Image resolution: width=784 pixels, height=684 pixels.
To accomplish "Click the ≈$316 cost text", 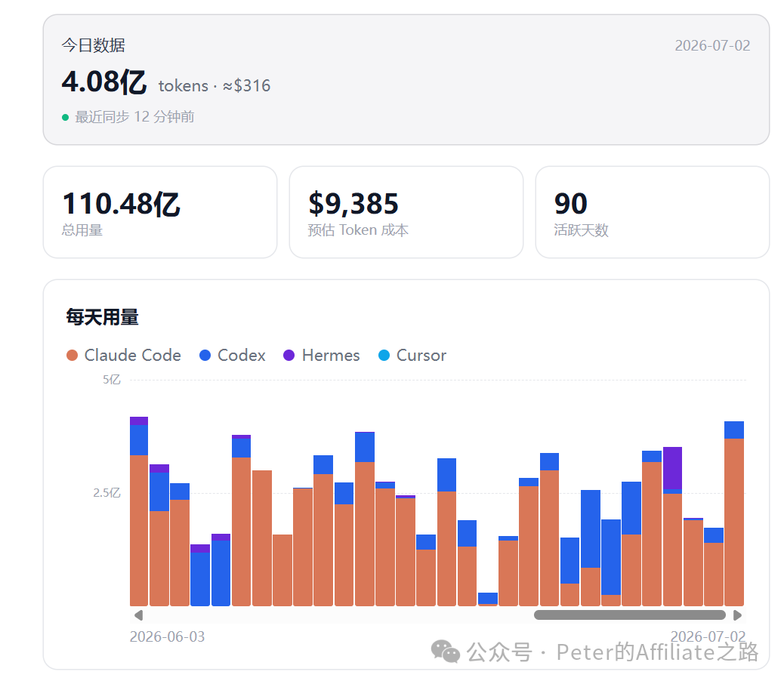I will click(246, 86).
